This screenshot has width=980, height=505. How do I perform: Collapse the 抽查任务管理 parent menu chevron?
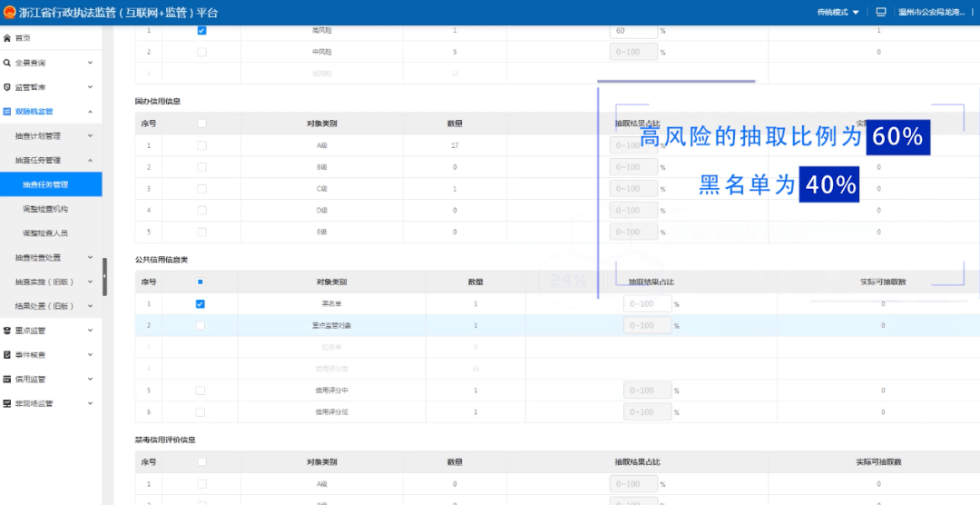point(91,160)
